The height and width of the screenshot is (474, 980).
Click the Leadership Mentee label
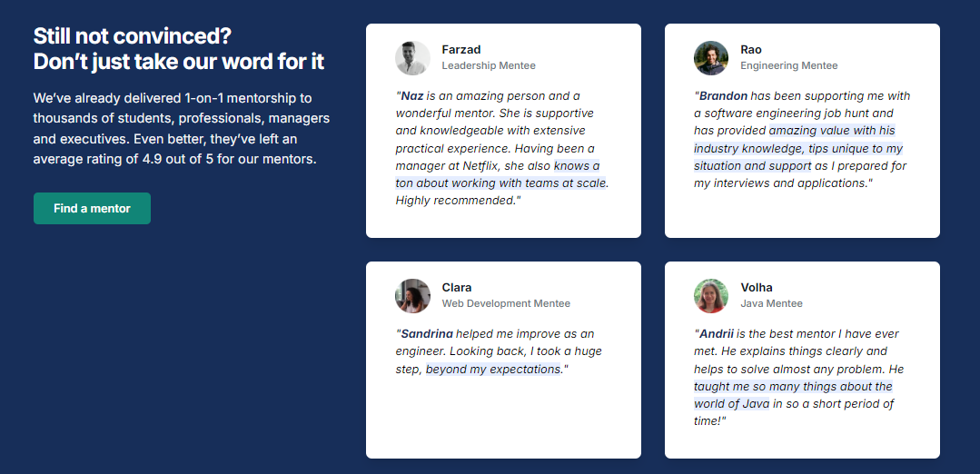click(489, 65)
